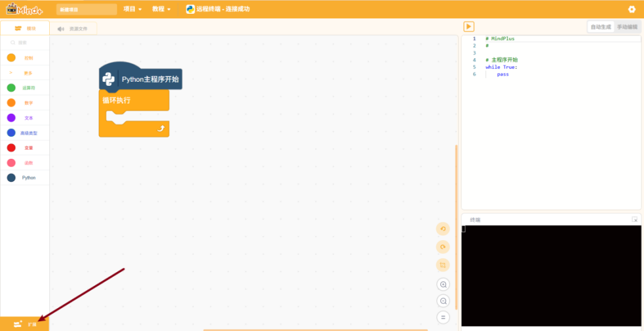Open settings via the gear icon
The image size is (644, 331).
click(632, 9)
